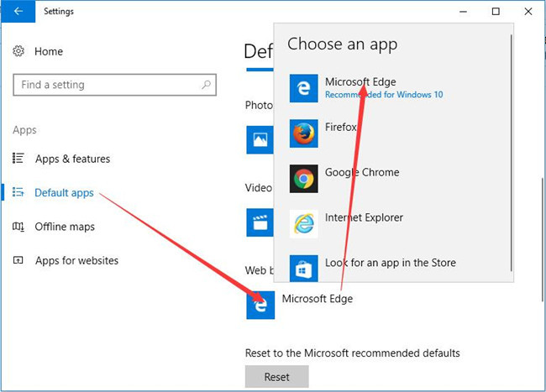Choose the Internet Explorer icon in the app list
Viewport: 546px width, 392px height.
point(303,223)
